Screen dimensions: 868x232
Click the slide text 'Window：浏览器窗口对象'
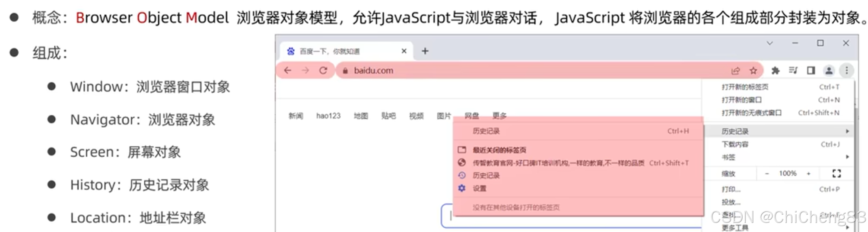point(150,87)
